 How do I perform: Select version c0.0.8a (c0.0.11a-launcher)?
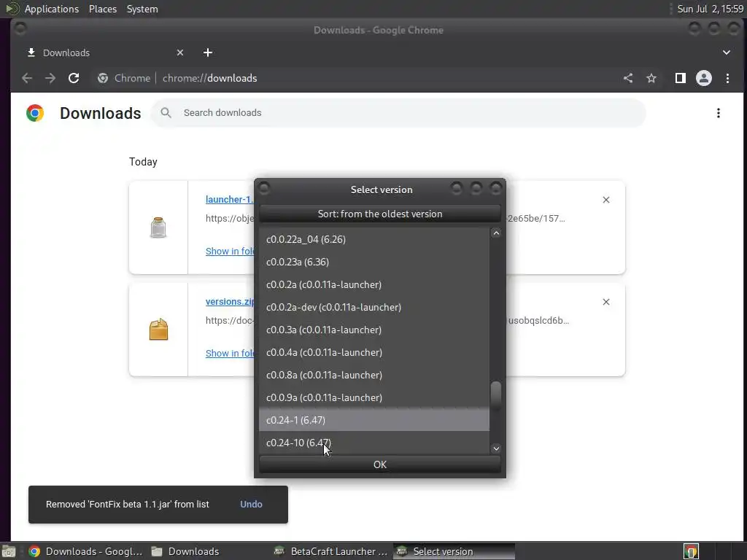point(374,375)
